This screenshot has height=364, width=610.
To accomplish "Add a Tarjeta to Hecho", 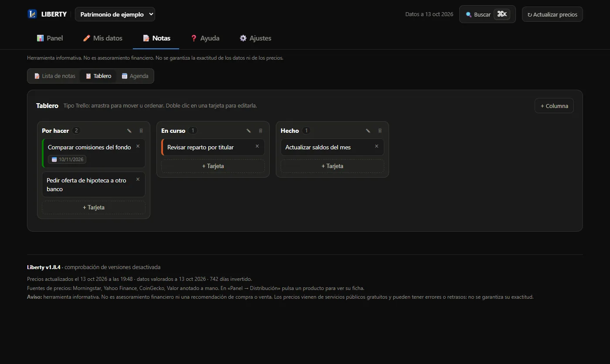I will click(332, 166).
